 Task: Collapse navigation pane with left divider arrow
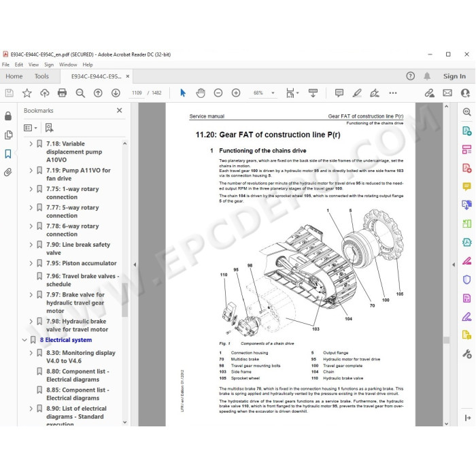[x=135, y=265]
